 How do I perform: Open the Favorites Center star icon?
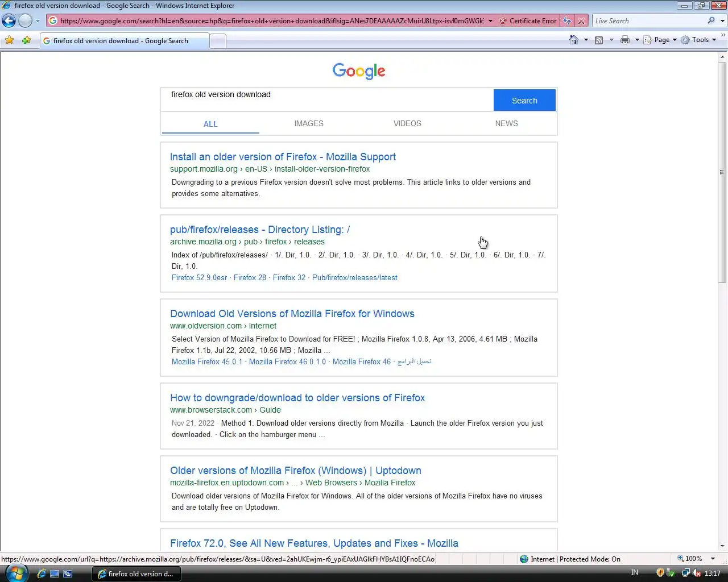pyautogui.click(x=9, y=40)
